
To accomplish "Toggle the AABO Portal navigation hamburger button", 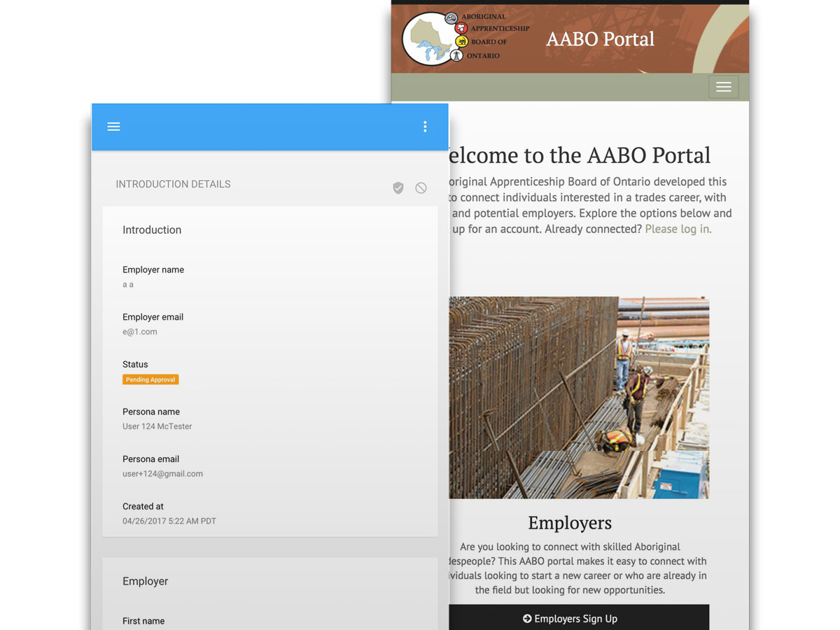I will tap(724, 87).
